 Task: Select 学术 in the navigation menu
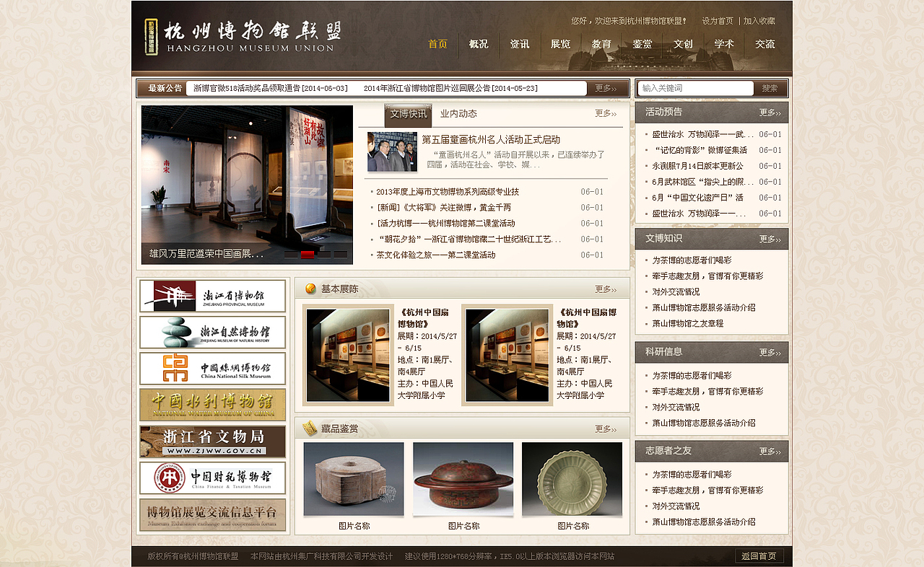(x=724, y=45)
